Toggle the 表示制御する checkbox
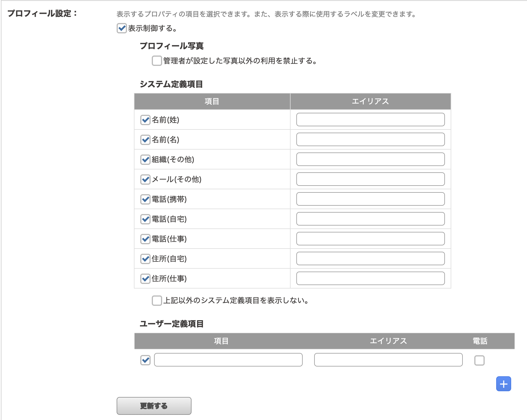Viewport: 527px width, 420px height. tap(122, 28)
